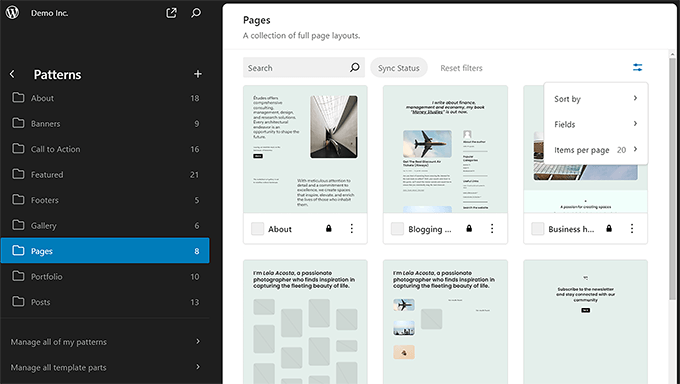Open actions menu for the Blogging pattern
Image resolution: width=680 pixels, height=384 pixels.
pos(492,228)
